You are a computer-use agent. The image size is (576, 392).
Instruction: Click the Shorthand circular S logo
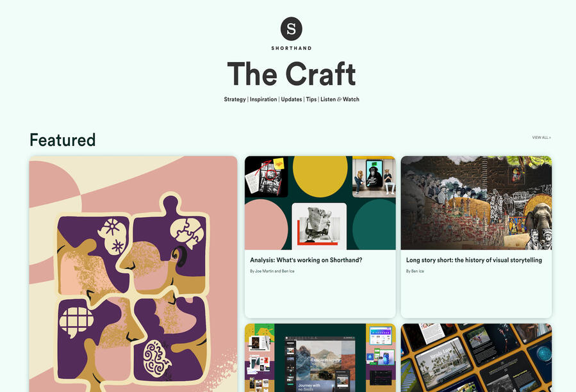click(x=292, y=29)
